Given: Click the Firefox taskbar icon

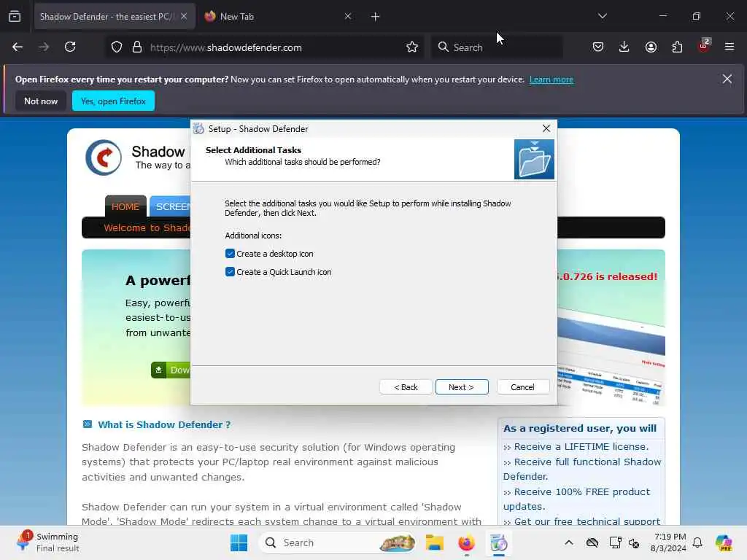Looking at the screenshot, I should (x=466, y=542).
